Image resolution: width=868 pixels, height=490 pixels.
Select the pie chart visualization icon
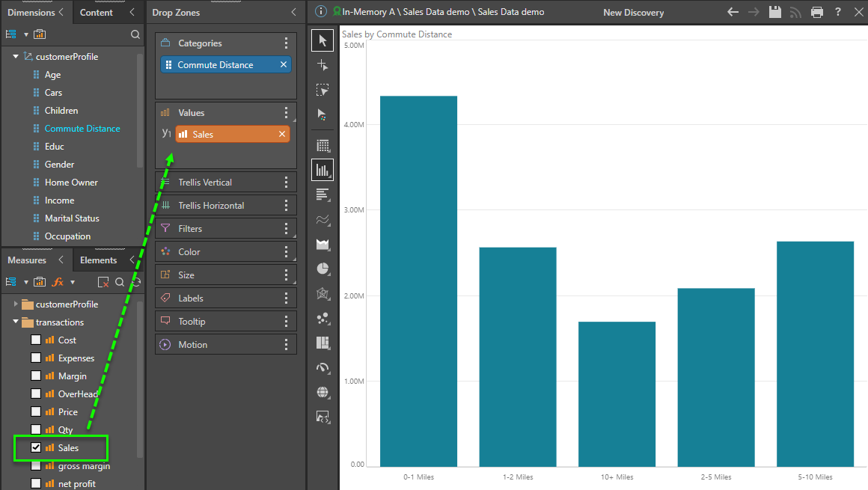323,269
